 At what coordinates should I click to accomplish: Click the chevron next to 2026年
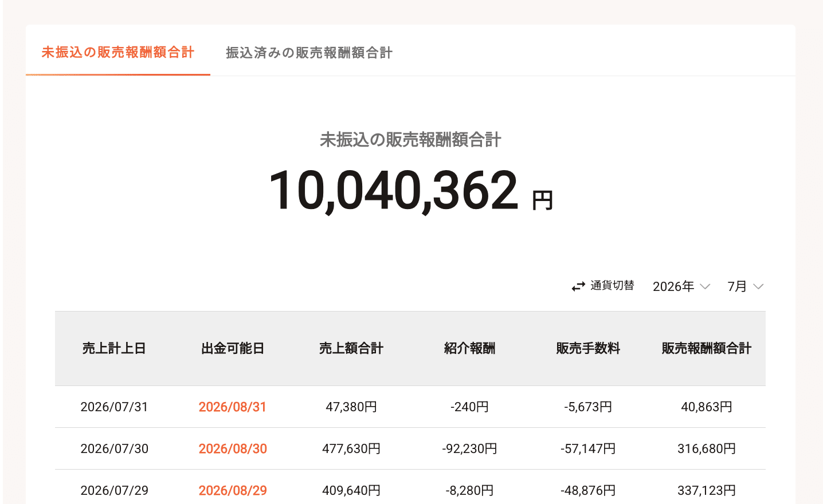tap(705, 286)
